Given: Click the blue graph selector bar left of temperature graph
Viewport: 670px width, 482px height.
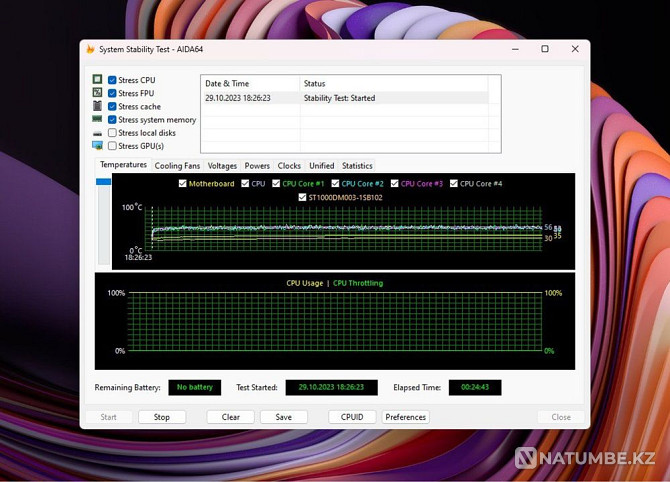Looking at the screenshot, I should (x=103, y=182).
